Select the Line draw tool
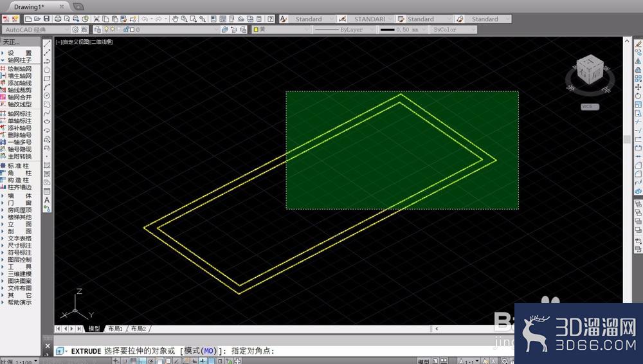The width and height of the screenshot is (643, 364). 47,44
